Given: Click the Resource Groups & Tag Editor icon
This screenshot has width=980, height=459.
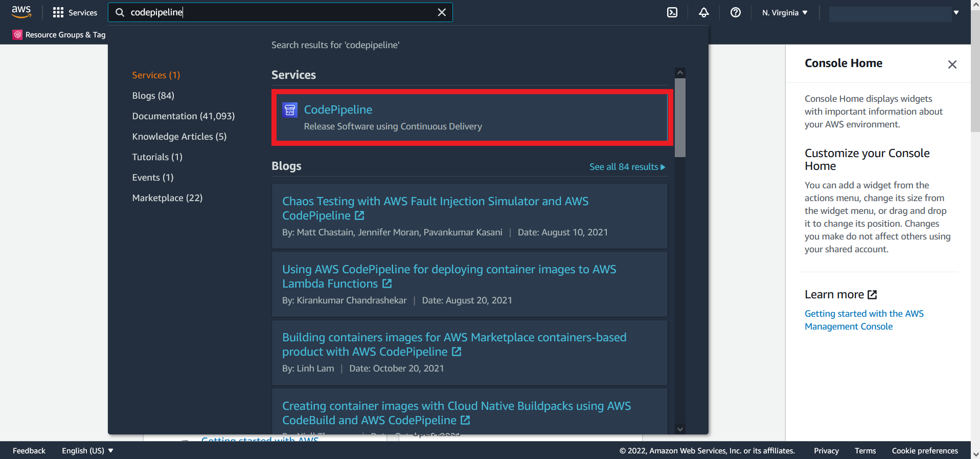Looking at the screenshot, I should pos(17,35).
